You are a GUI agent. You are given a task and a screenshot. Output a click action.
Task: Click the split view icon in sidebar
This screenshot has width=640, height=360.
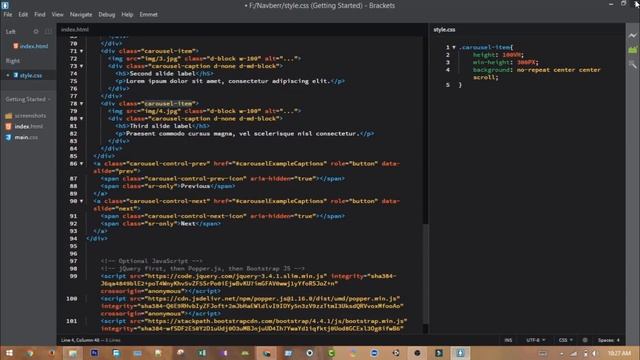pos(49,31)
